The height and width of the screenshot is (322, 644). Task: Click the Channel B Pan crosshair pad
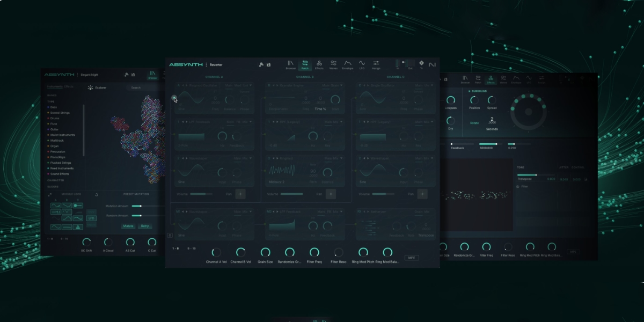click(x=331, y=194)
